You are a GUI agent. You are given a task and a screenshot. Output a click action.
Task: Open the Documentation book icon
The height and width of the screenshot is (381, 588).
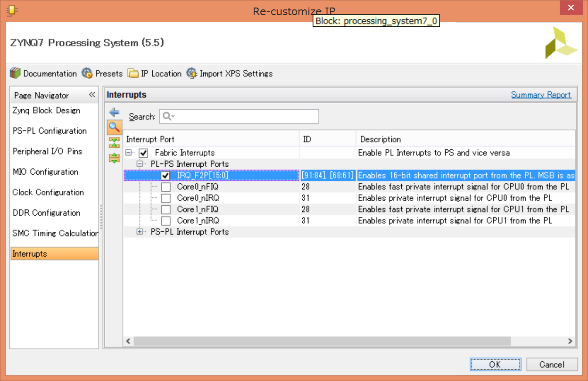point(16,73)
